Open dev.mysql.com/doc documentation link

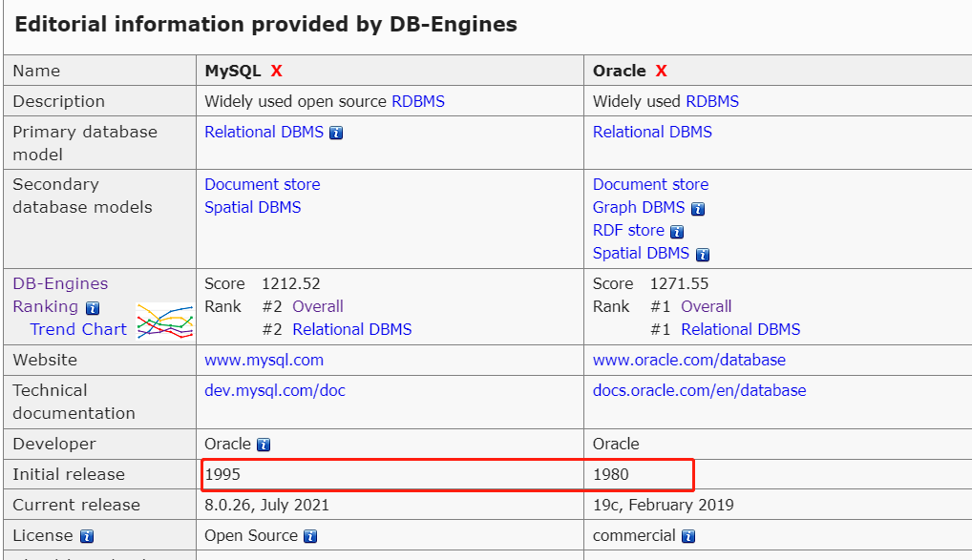click(x=275, y=390)
